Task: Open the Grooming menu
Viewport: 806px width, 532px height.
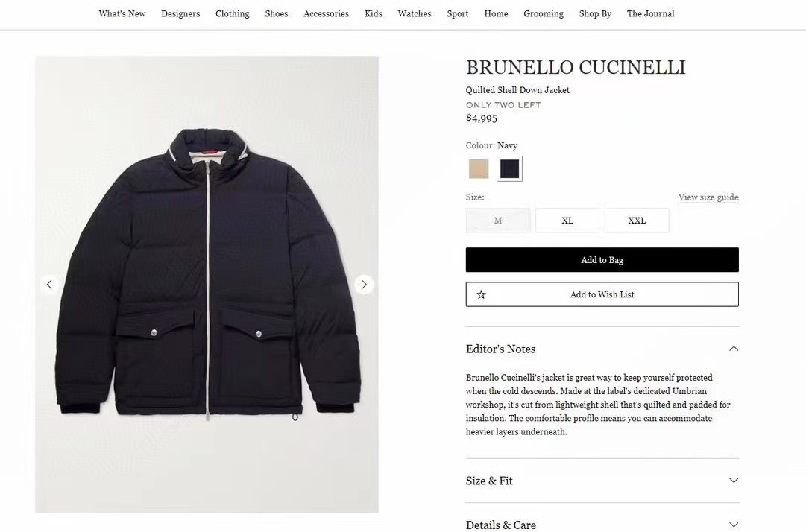Action: (544, 14)
